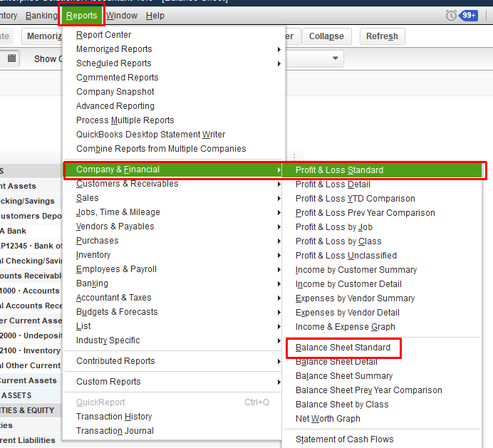The height and width of the screenshot is (448, 493).
Task: Open Banking reports submenu item
Action: (174, 283)
